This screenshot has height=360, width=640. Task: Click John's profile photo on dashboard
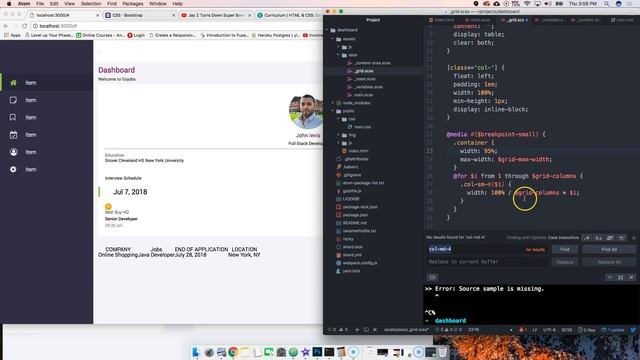306,112
